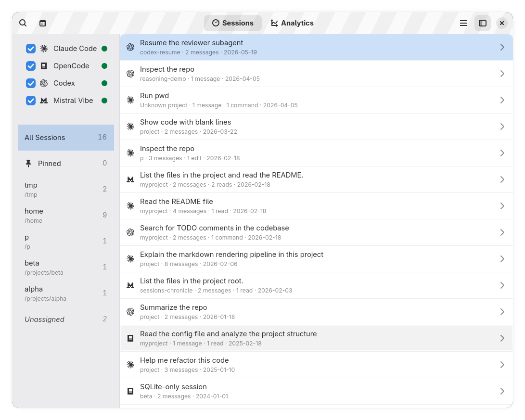Click the '16' count beside All Sessions
This screenshot has width=525, height=420.
[x=102, y=137]
